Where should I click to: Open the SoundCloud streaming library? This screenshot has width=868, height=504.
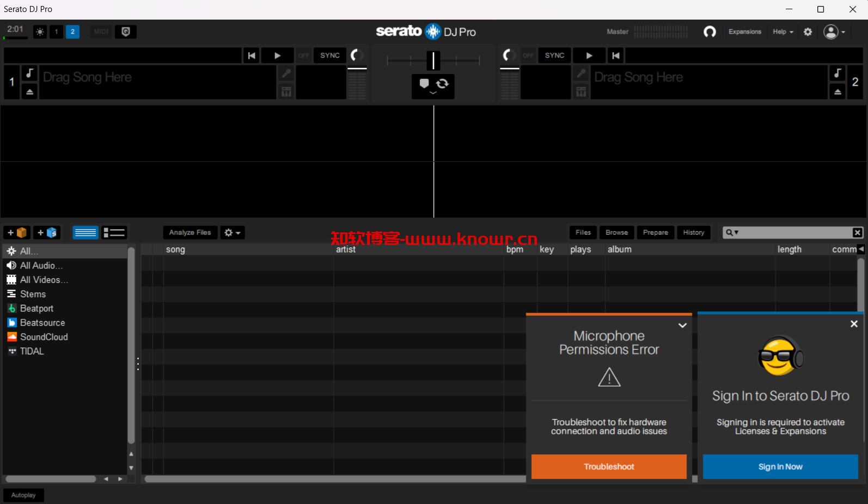[x=65, y=337]
